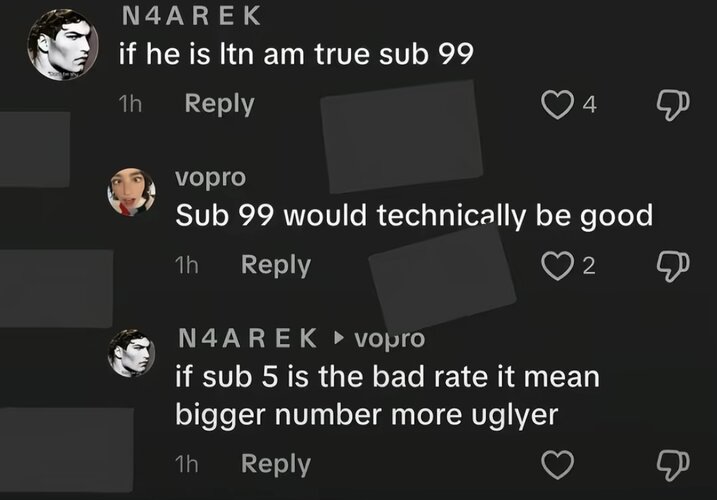Reply to 'if he is ltn' comment

pos(219,104)
